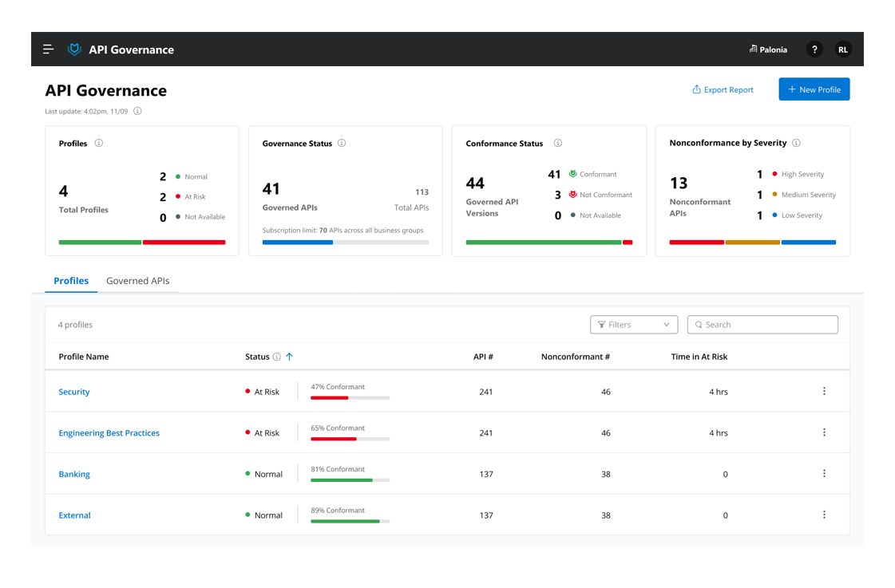Image resolution: width=895 pixels, height=588 pixels.
Task: Click the At Risk legend in Profiles card
Action: [x=191, y=197]
